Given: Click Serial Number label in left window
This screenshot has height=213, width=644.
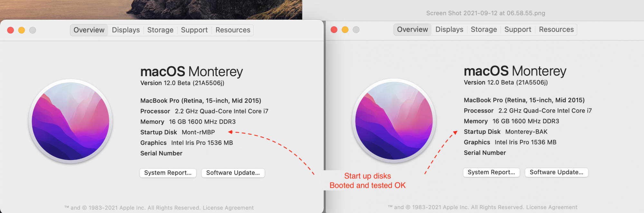Looking at the screenshot, I should (161, 153).
